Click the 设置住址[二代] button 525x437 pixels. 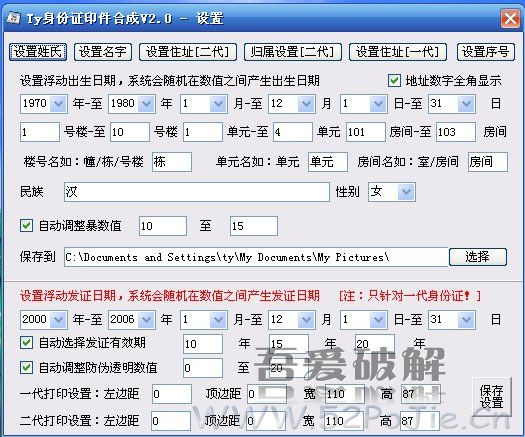(188, 52)
